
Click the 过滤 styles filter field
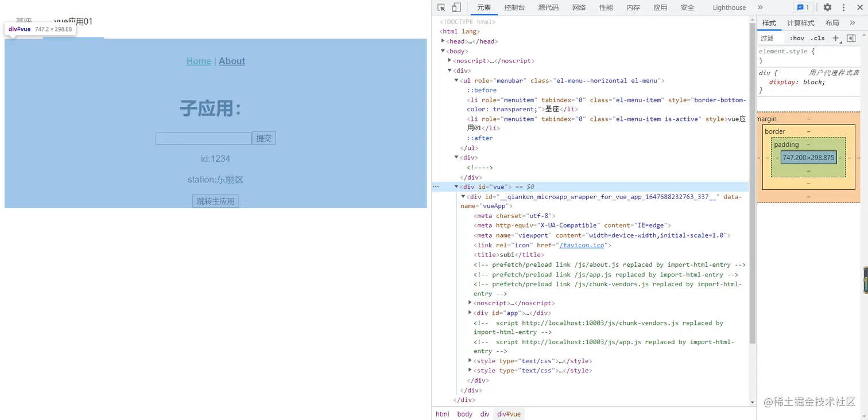click(772, 38)
